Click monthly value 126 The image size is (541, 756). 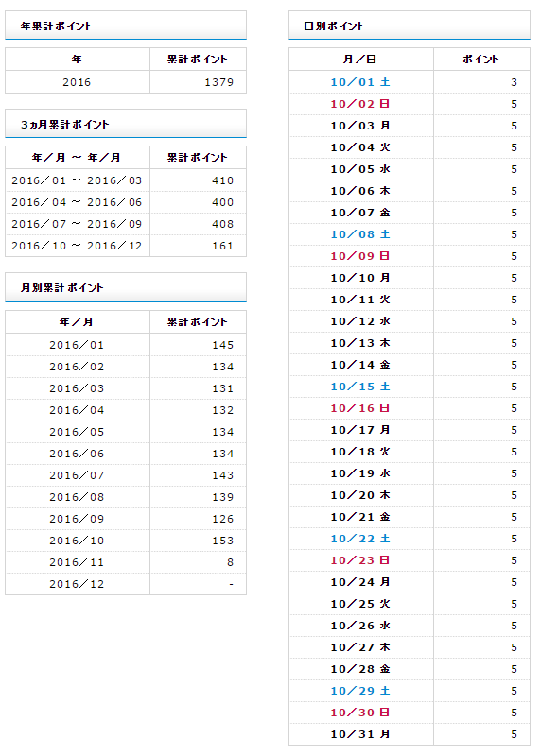(222, 518)
